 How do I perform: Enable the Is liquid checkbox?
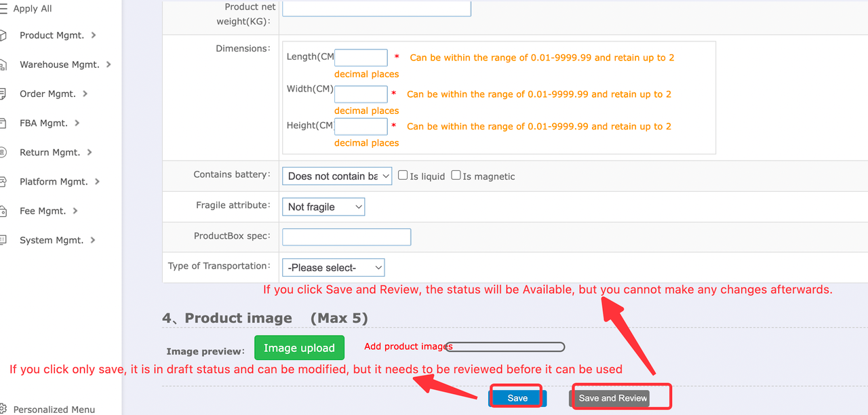click(x=403, y=175)
